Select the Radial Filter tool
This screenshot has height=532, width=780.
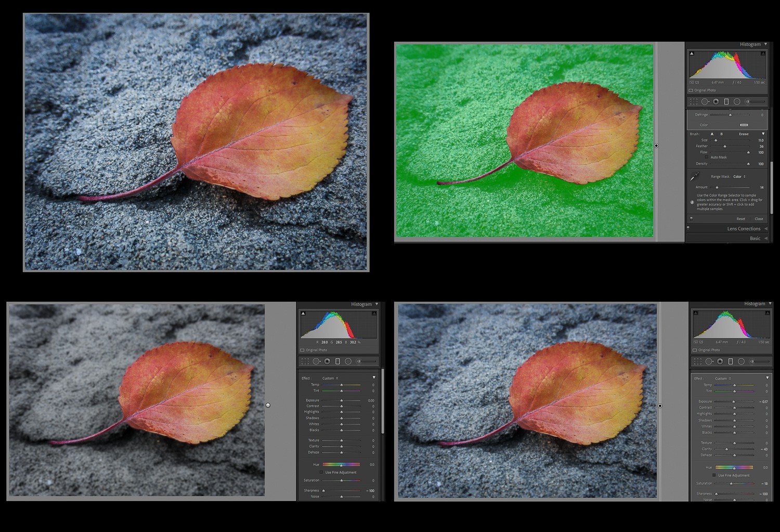click(736, 102)
